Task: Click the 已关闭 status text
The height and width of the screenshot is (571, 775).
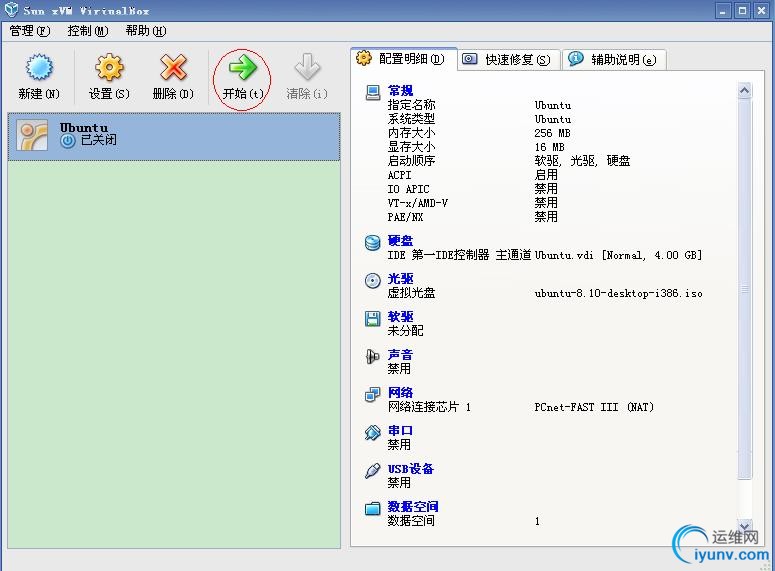Action: [x=99, y=140]
